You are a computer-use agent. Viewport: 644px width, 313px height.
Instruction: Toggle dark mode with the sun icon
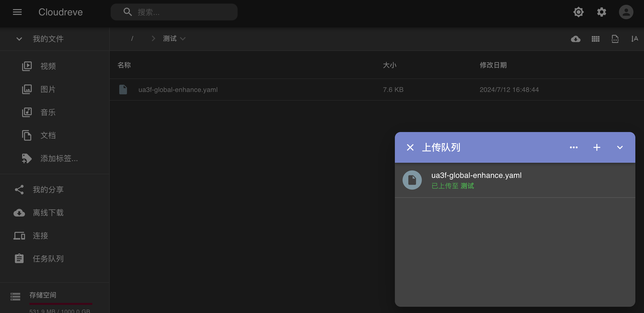pyautogui.click(x=578, y=12)
